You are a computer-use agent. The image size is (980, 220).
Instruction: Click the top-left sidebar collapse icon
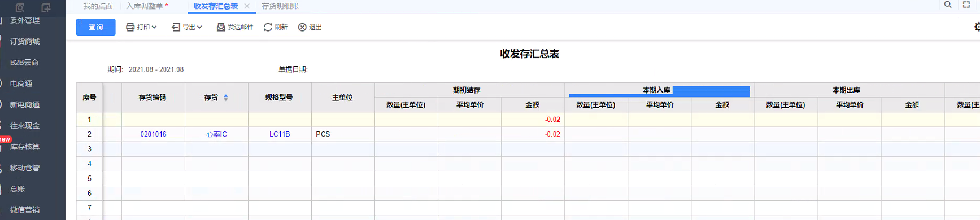point(20,7)
